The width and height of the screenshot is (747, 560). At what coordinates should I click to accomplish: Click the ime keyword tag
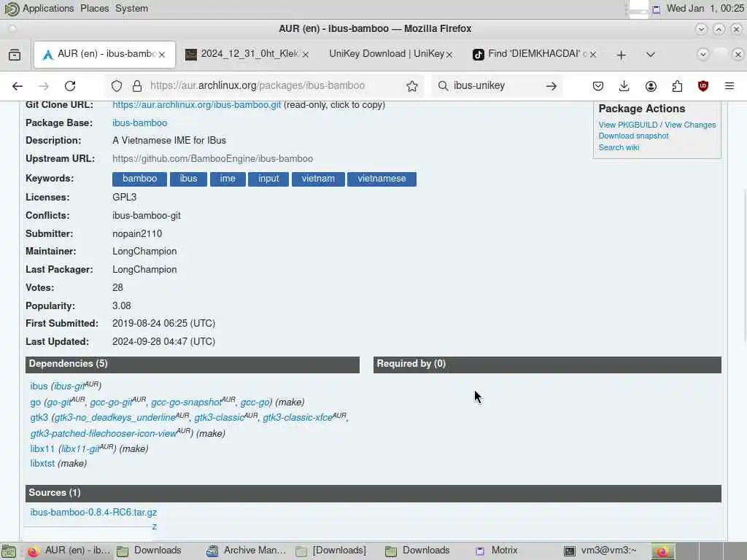[x=228, y=179]
